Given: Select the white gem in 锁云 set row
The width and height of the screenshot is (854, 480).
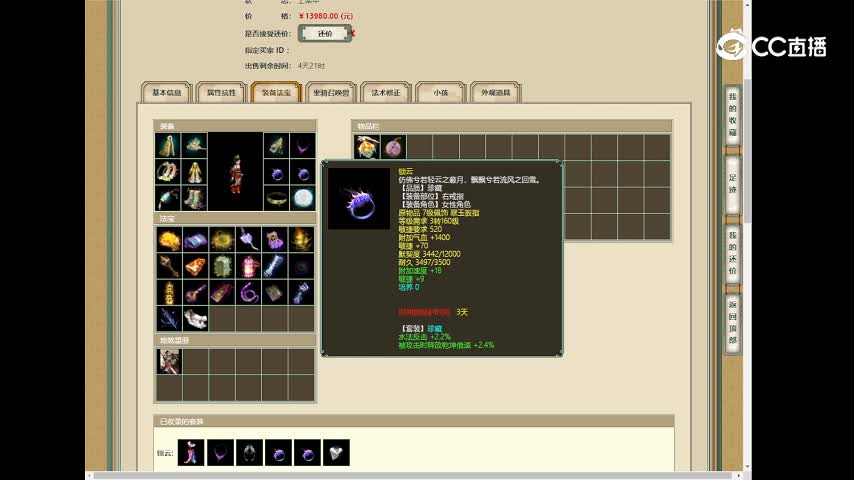Looking at the screenshot, I should pos(336,453).
